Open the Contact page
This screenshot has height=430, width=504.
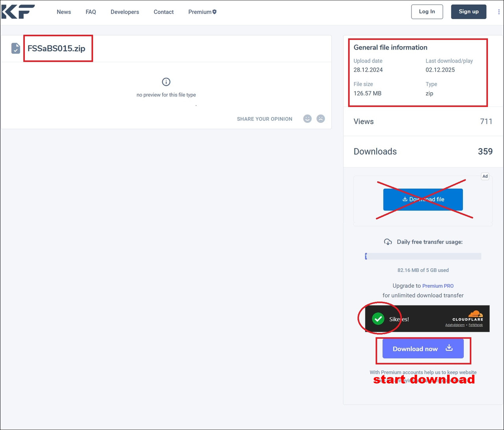click(164, 12)
